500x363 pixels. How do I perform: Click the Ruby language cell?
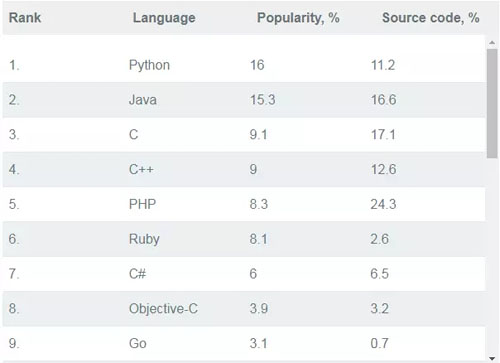(144, 239)
